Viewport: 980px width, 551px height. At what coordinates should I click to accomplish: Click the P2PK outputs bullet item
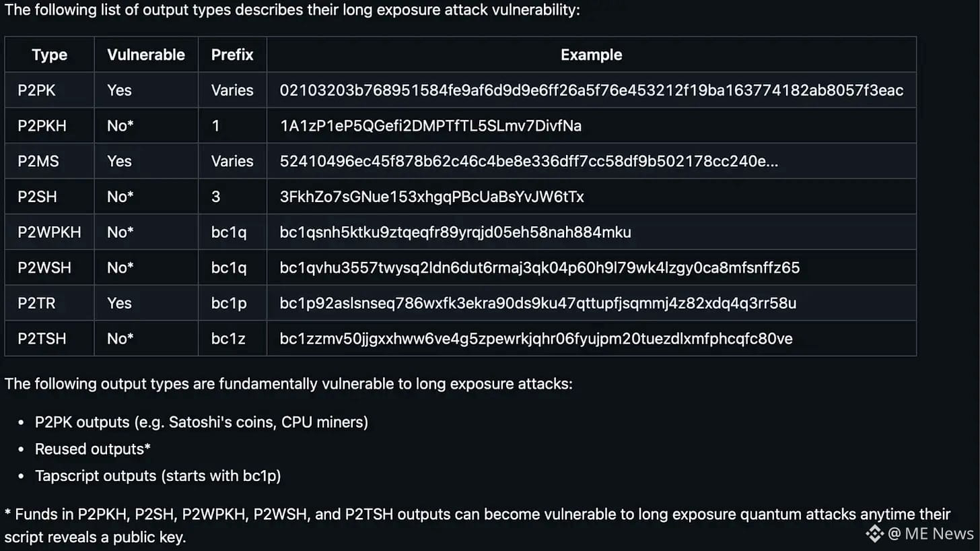201,422
